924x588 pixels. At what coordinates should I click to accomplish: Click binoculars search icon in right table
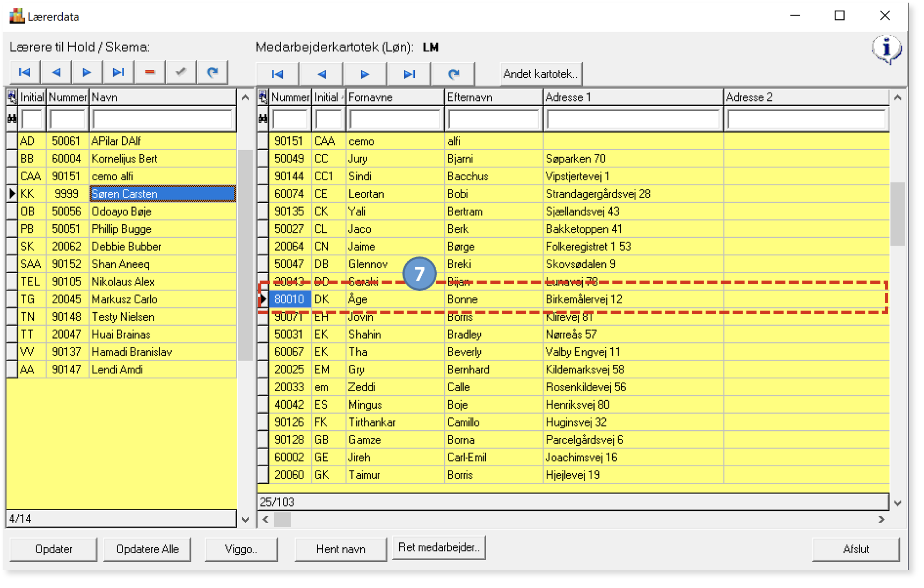263,119
